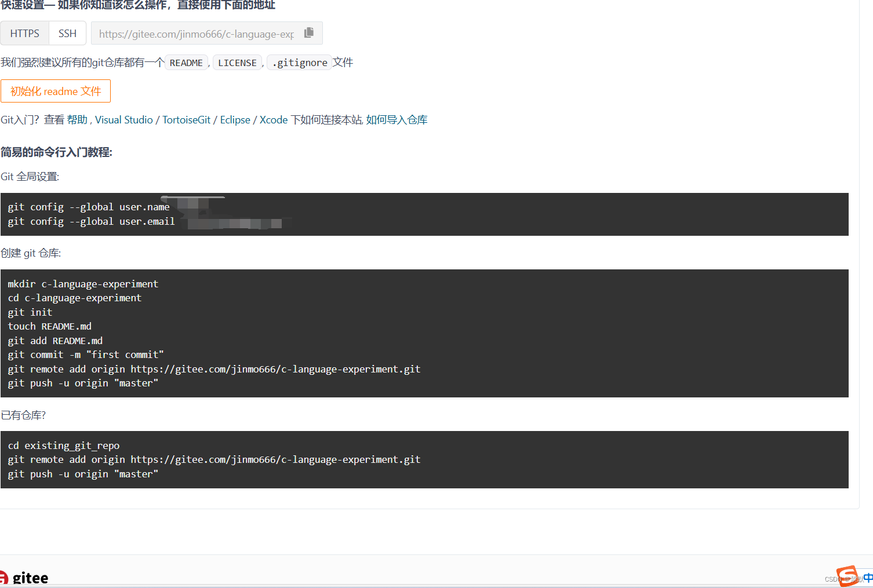
Task: Open the 如何导入仓库 link
Action: 397,120
